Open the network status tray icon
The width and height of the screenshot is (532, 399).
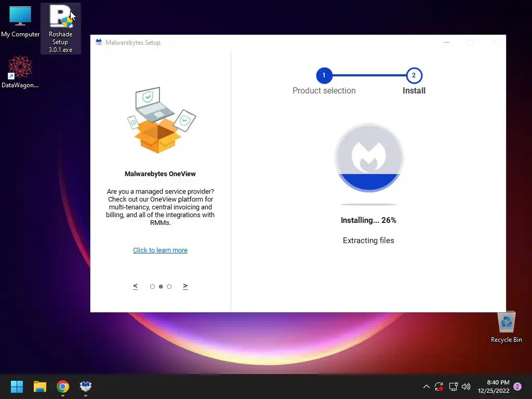tap(453, 387)
